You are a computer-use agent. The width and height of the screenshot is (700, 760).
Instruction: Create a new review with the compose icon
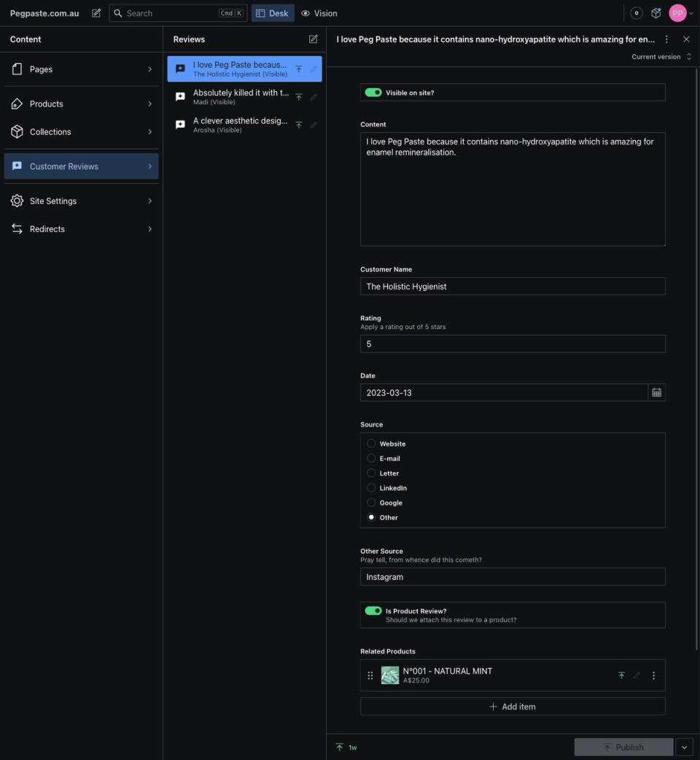click(x=313, y=39)
